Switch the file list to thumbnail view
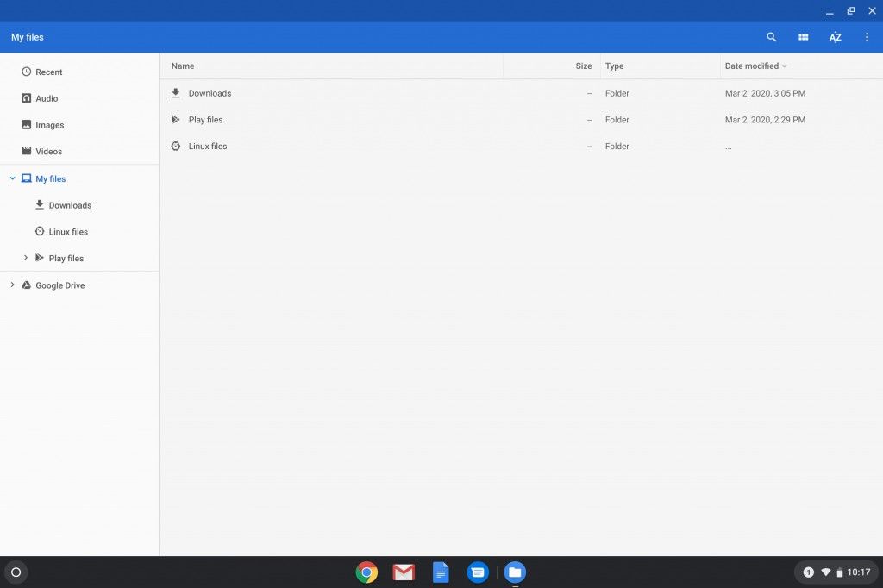This screenshot has height=588, width=883. click(803, 37)
